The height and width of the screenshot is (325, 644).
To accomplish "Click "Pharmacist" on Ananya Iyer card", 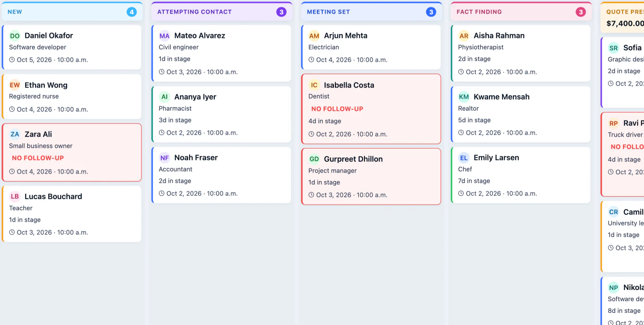I will (175, 108).
